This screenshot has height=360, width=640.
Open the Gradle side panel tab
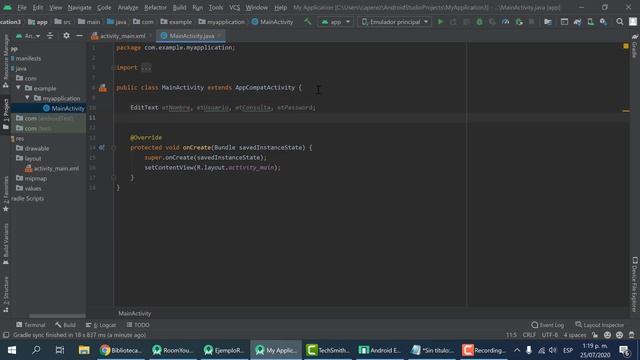tap(635, 46)
